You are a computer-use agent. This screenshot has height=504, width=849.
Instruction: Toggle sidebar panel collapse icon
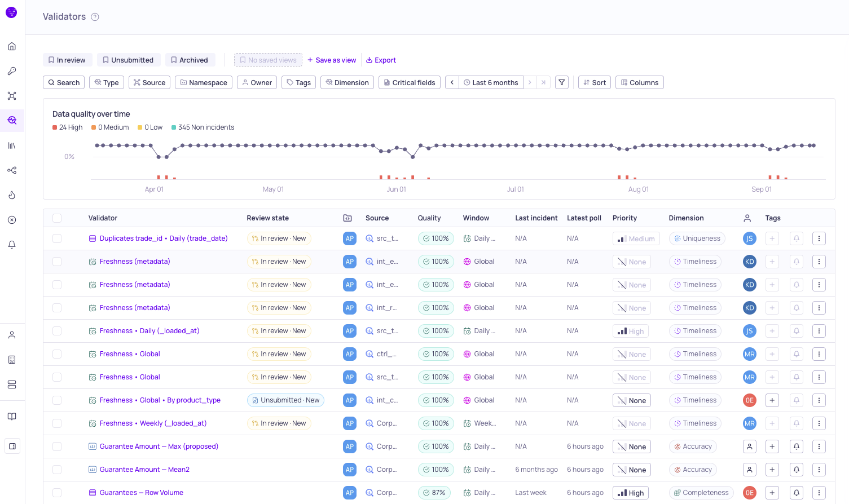tap(12, 446)
